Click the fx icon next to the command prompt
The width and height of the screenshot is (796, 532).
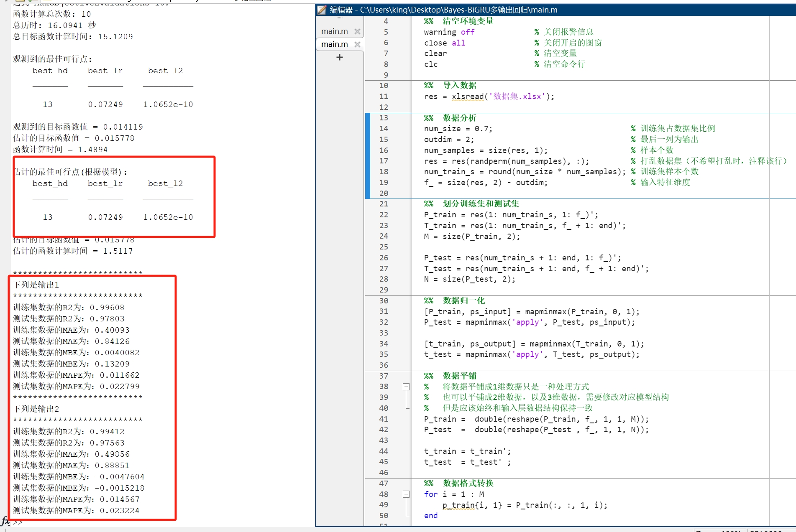(5, 522)
